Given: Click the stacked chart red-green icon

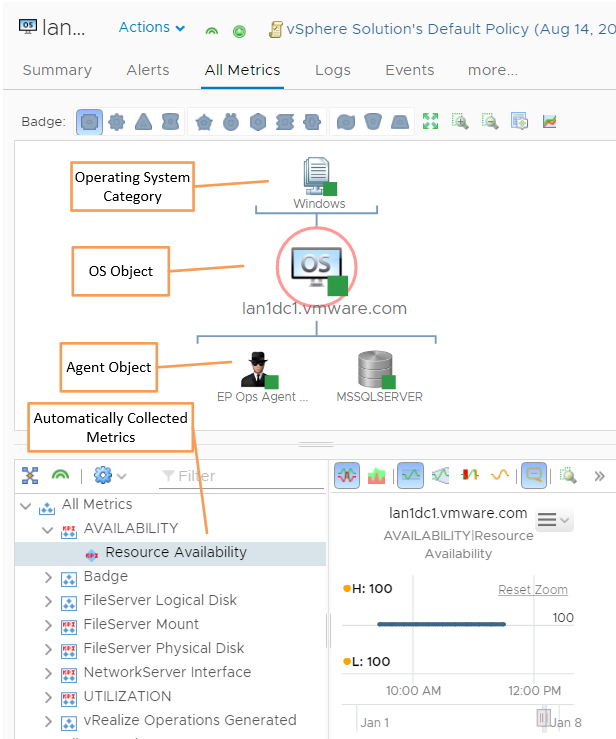Looking at the screenshot, I should [376, 476].
